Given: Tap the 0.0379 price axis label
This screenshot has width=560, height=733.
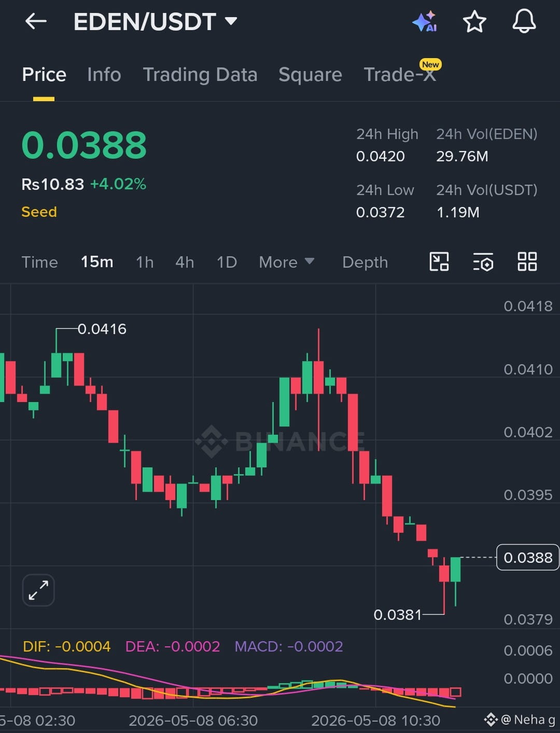Looking at the screenshot, I should [528, 619].
